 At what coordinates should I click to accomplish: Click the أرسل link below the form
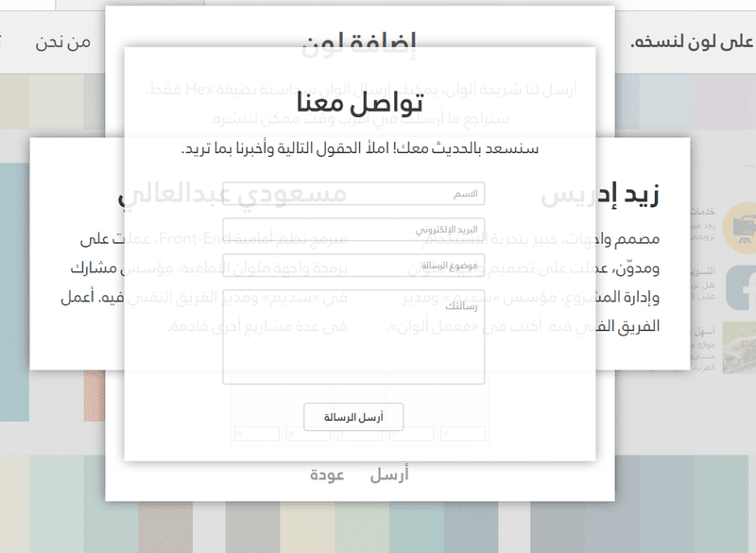pyautogui.click(x=389, y=475)
